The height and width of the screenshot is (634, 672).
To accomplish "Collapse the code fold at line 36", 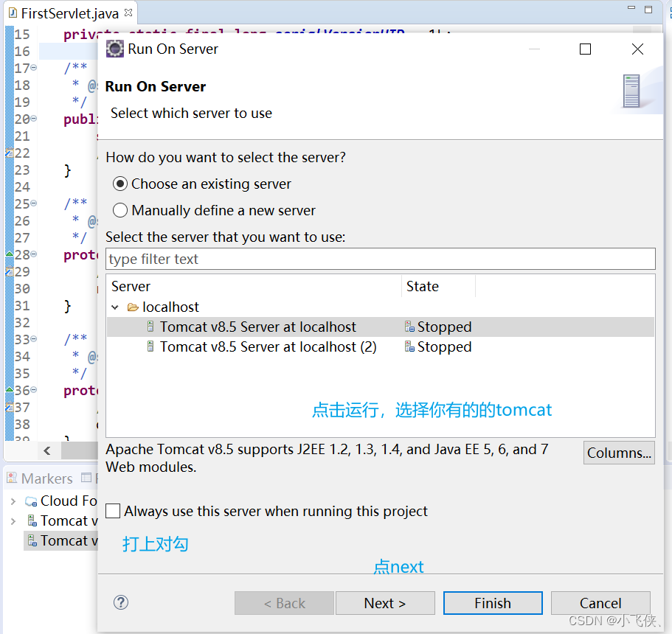I will tap(33, 390).
